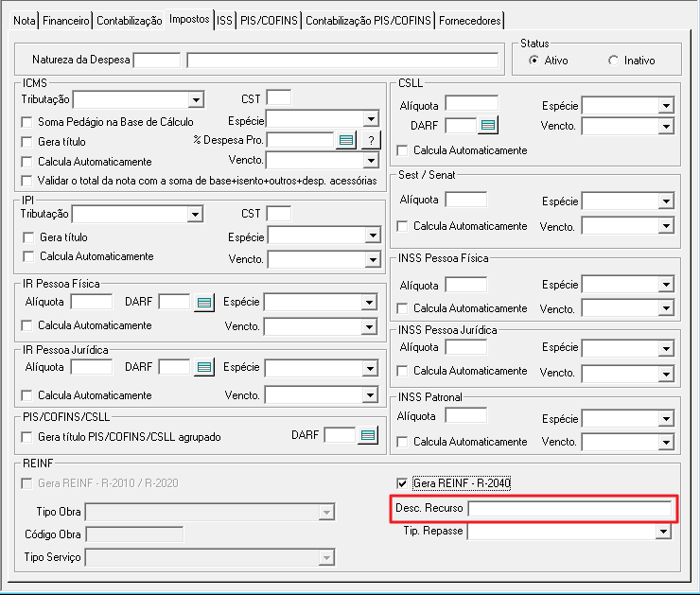
Task: Expand the IR Pessoa Jurídica Vencto. dropdown
Action: [370, 395]
